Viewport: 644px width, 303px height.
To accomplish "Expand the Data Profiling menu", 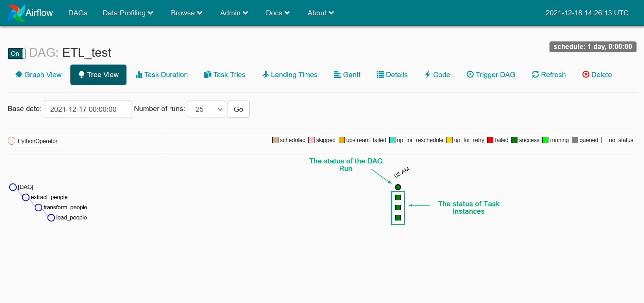I will pyautogui.click(x=128, y=13).
